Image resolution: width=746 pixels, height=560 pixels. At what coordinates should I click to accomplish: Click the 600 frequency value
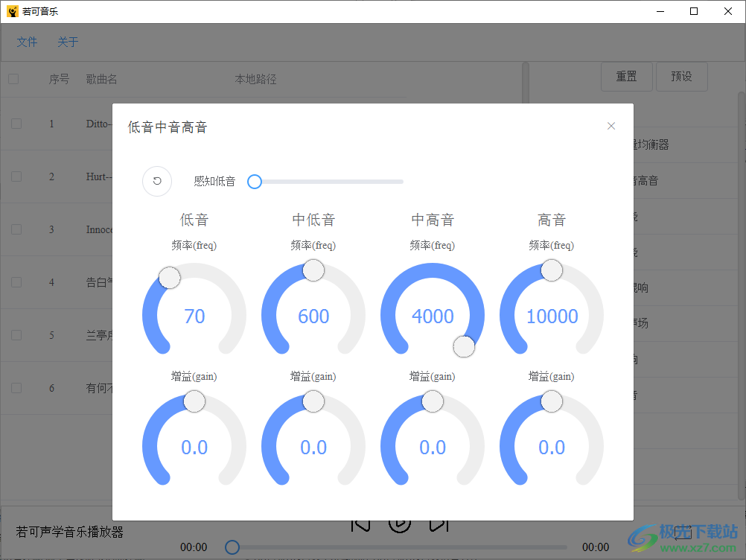pyautogui.click(x=313, y=316)
